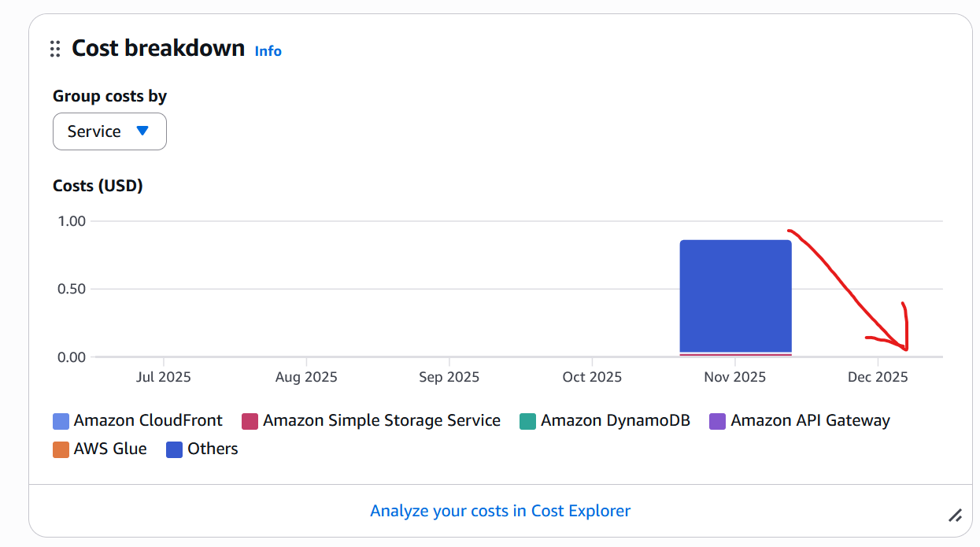Click the Amazon CloudFront legend swatch
The image size is (980, 547).
61,420
